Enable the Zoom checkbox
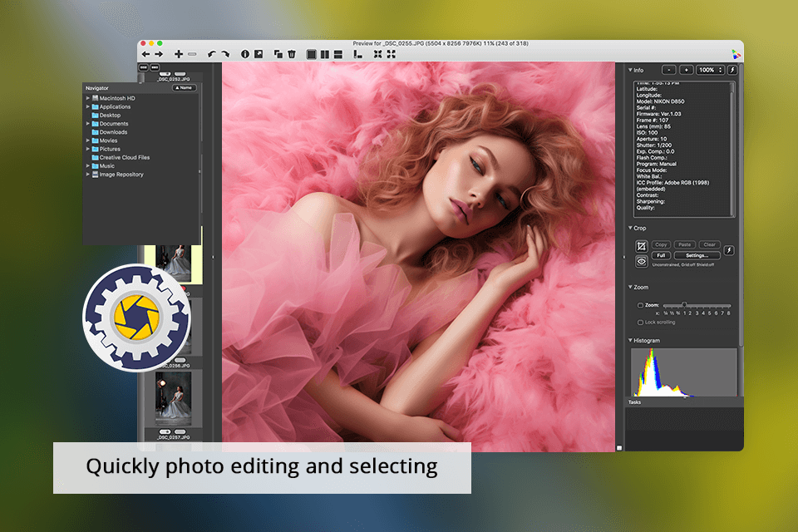This screenshot has width=798, height=532. click(640, 305)
